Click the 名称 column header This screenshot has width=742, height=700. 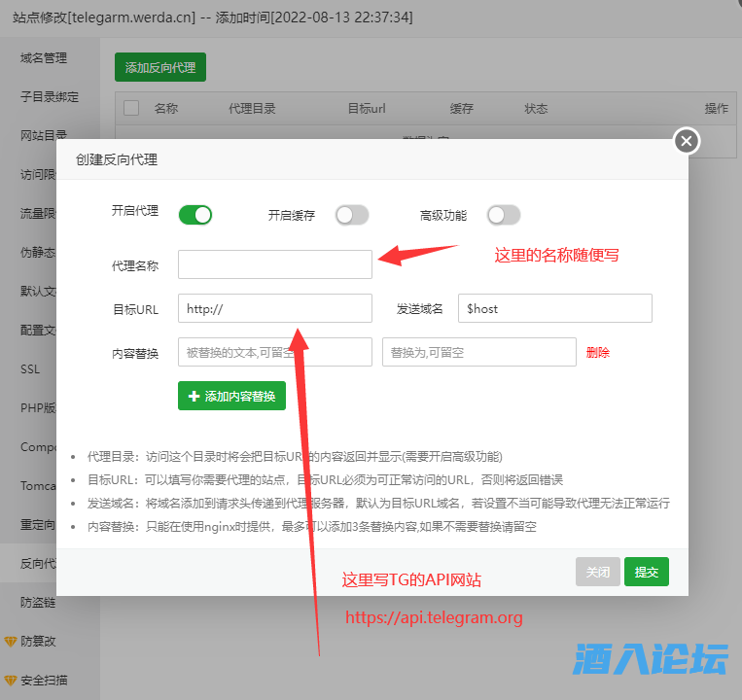click(166, 108)
